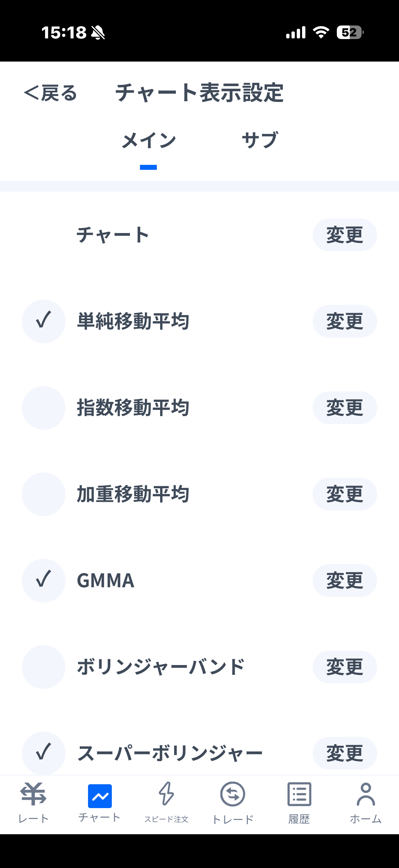The image size is (399, 868).
Task: Go to ホーム profile icon
Action: pyautogui.click(x=366, y=794)
